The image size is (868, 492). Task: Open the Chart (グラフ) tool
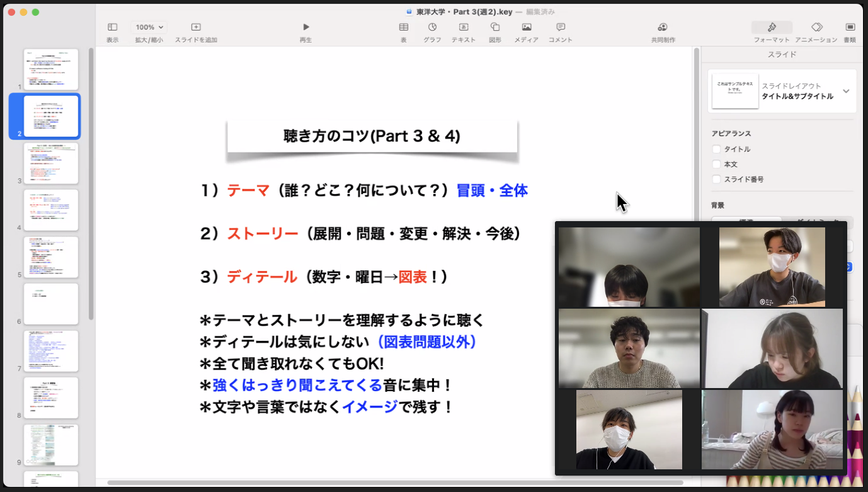433,27
